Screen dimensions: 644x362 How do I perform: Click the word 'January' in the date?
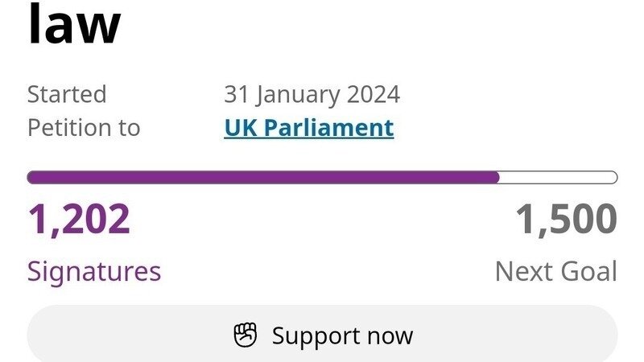pyautogui.click(x=299, y=94)
